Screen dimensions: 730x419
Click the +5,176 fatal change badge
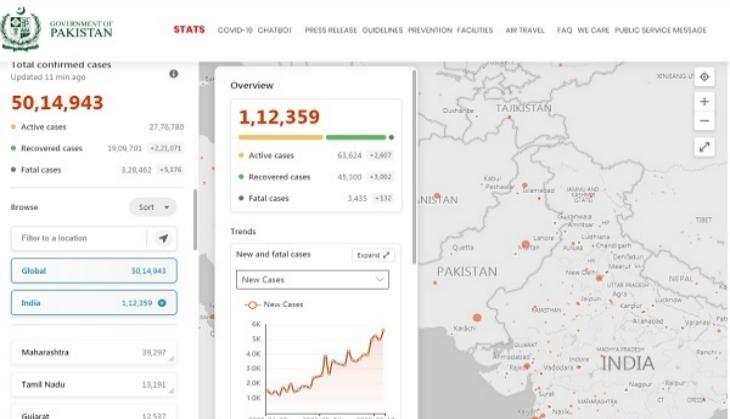click(x=170, y=170)
